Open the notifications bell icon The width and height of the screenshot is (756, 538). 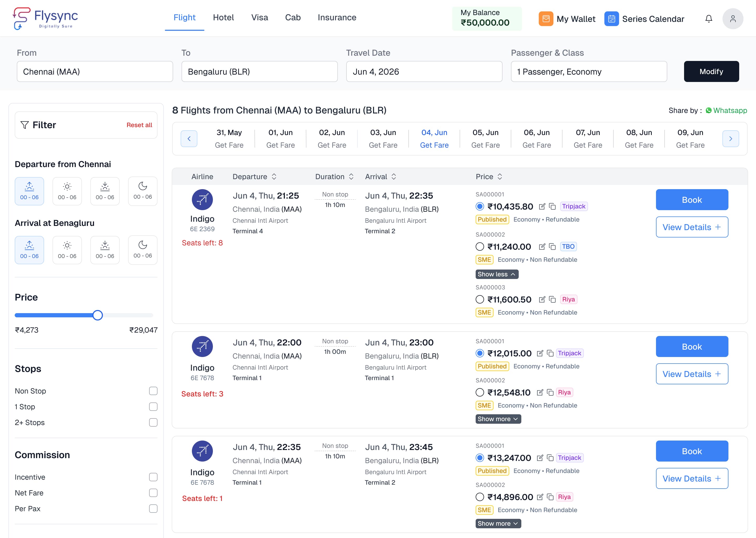click(709, 19)
